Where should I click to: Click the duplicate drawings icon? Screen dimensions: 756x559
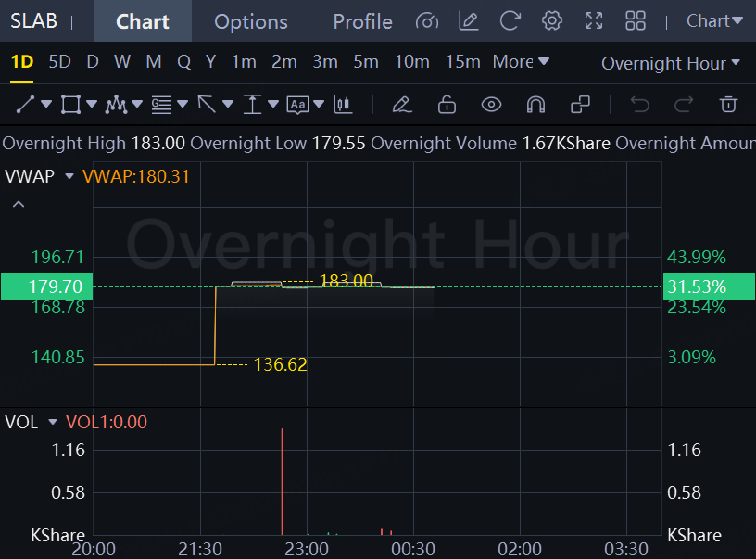click(581, 104)
